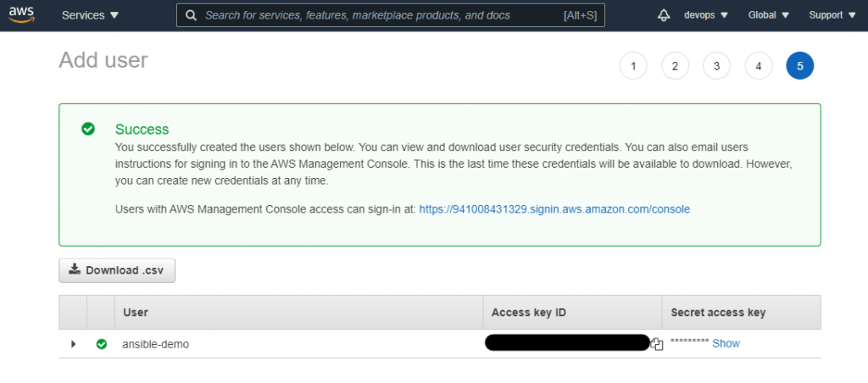Viewport: 868px width, 383px height.
Task: Click the search magnifier icon
Action: [x=191, y=15]
